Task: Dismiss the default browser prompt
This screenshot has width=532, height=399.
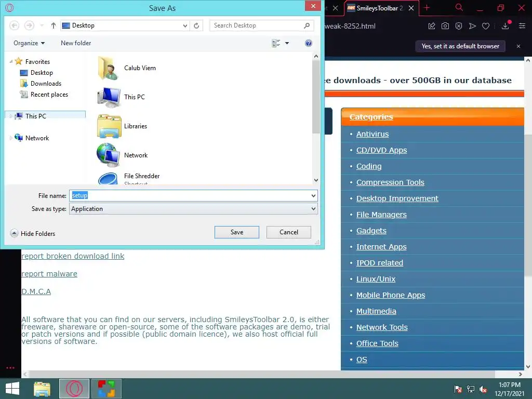Action: pos(518,46)
